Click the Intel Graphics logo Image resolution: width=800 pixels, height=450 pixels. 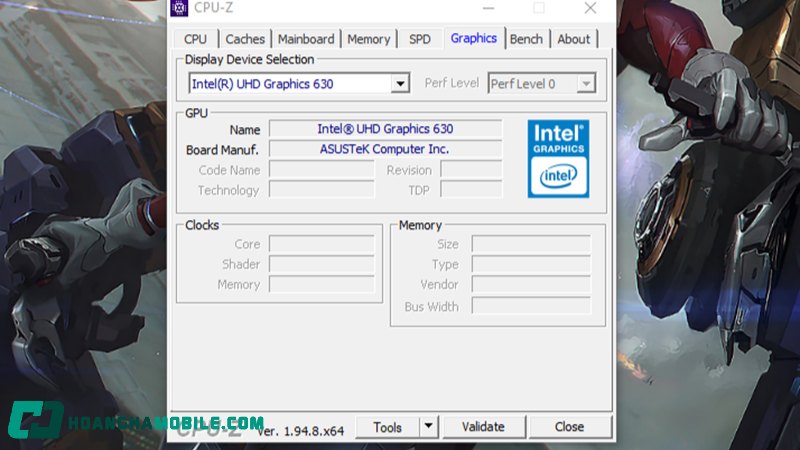(x=558, y=158)
